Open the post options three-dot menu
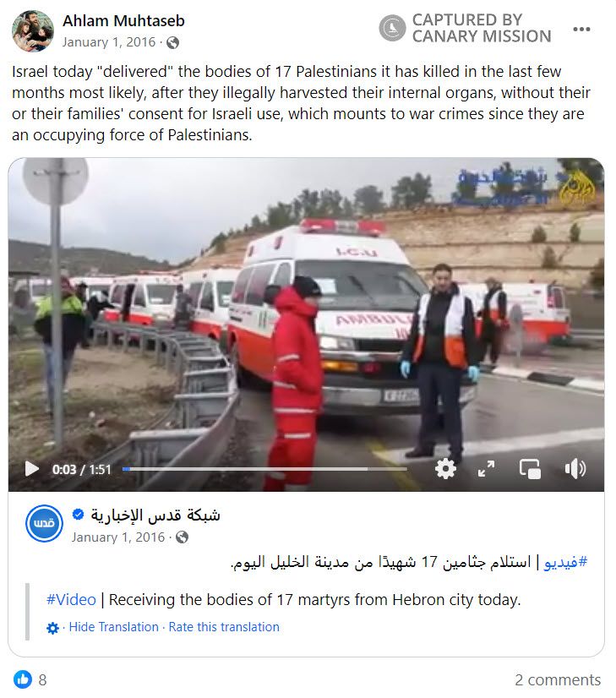Image resolution: width=616 pixels, height=698 pixels. (x=581, y=30)
